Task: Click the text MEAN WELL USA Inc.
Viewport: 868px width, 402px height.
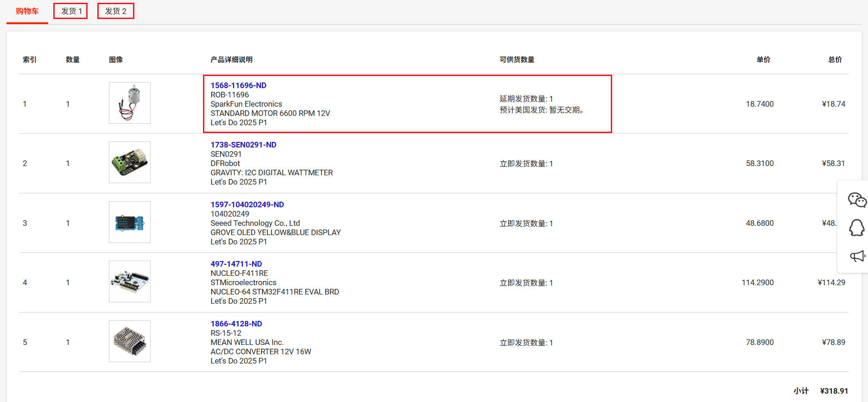Action: point(247,342)
